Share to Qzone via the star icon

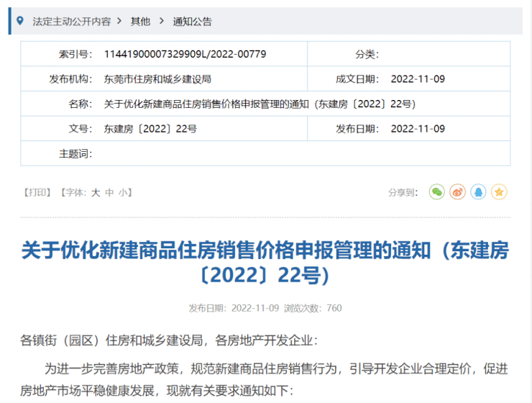click(x=499, y=192)
